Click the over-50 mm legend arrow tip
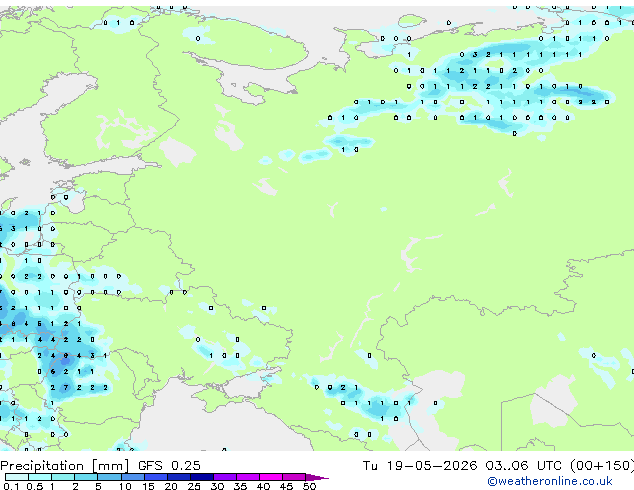Screen dimensions: 634x490 click(x=317, y=477)
